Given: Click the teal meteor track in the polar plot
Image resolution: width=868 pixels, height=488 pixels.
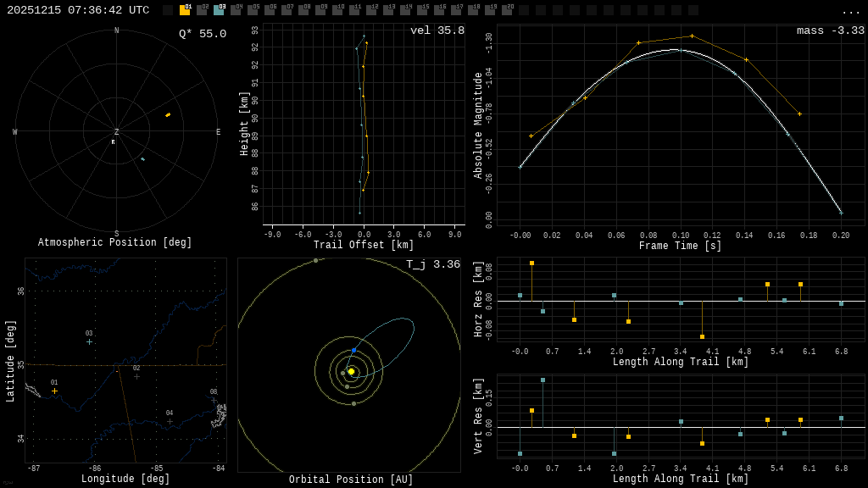Looking at the screenshot, I should (x=142, y=158).
